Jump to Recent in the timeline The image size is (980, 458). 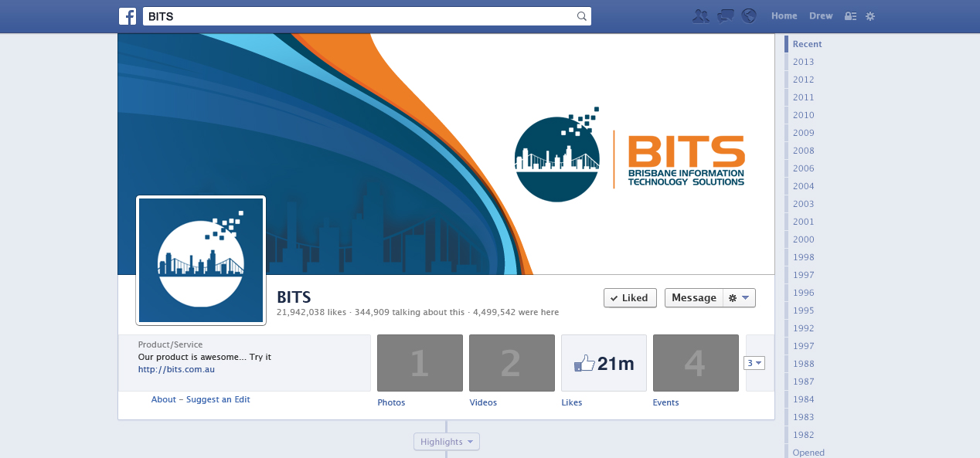pyautogui.click(x=808, y=44)
